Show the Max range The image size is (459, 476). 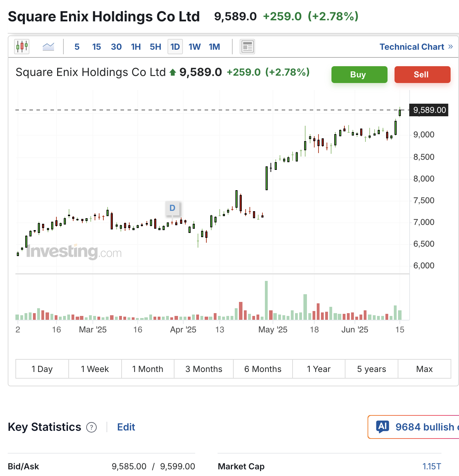tap(425, 369)
